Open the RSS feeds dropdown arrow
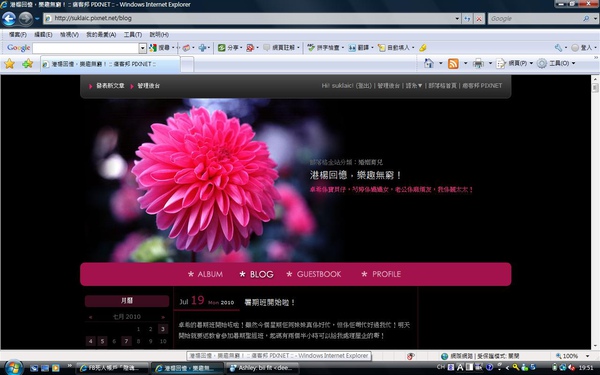The height and width of the screenshot is (375, 600). [465, 63]
